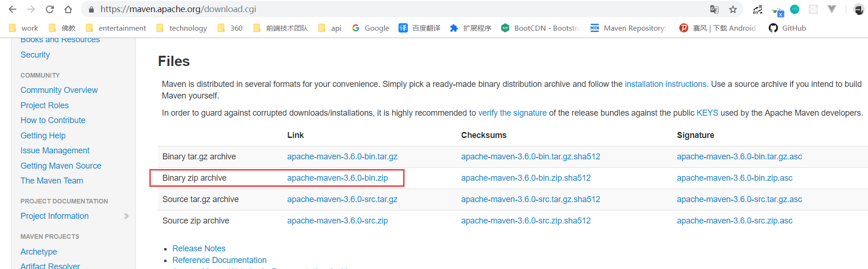This screenshot has height=269, width=868.
Task: Open the api bookmarks folder
Action: pyautogui.click(x=330, y=28)
